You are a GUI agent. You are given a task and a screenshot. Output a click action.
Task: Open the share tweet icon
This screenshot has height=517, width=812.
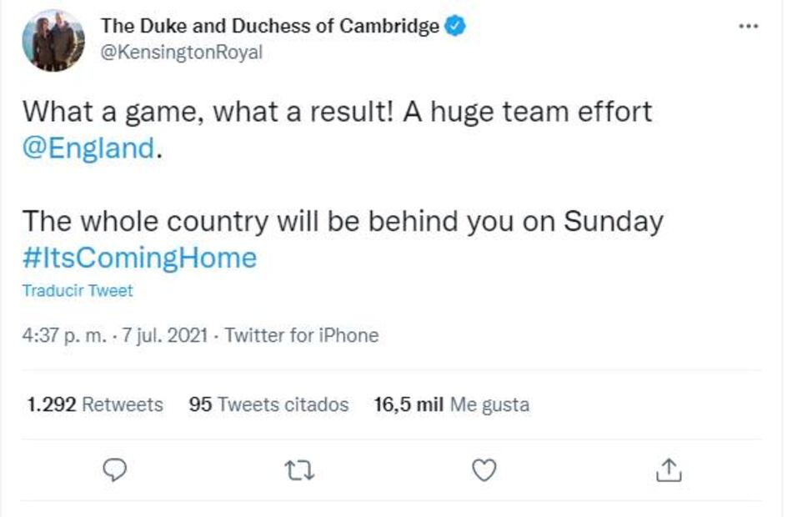[669, 471]
